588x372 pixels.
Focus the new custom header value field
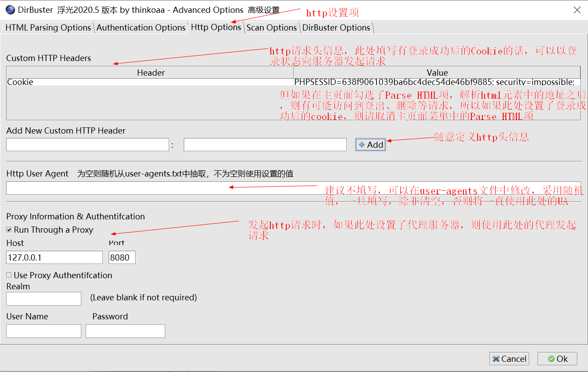point(265,145)
